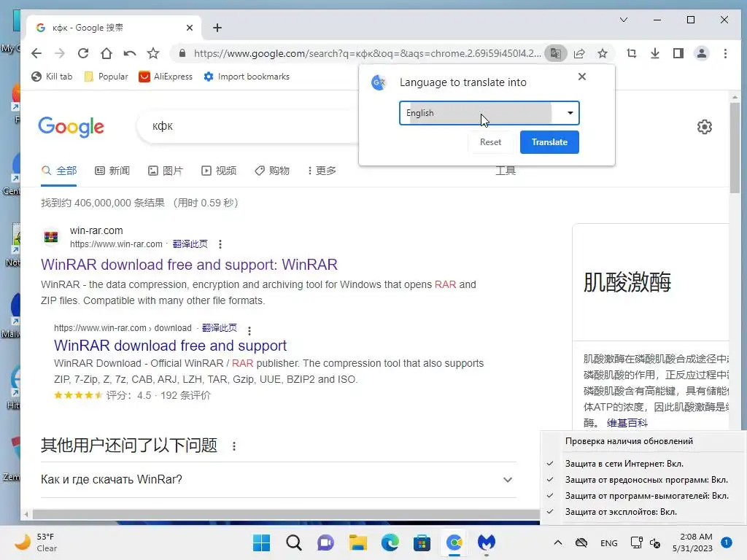
Task: Open options dots beside 其他用户还问了以下问题
Action: (x=234, y=446)
